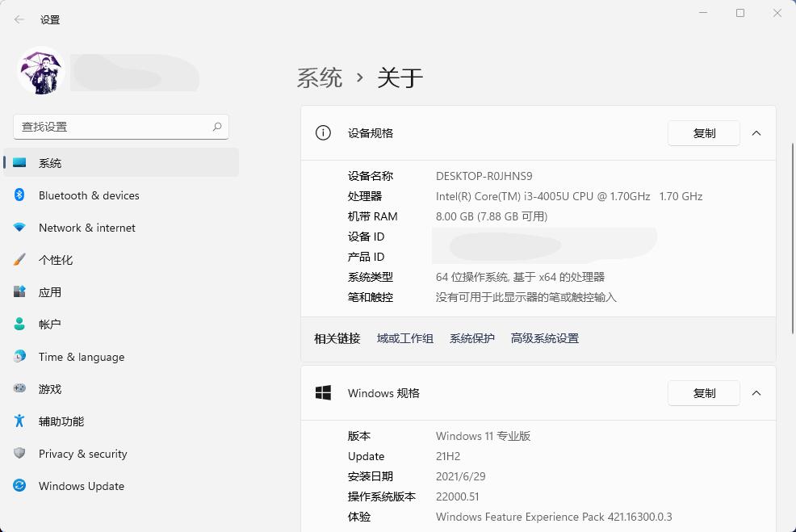The width and height of the screenshot is (796, 532).
Task: Click the search magnifier icon
Action: click(x=217, y=127)
